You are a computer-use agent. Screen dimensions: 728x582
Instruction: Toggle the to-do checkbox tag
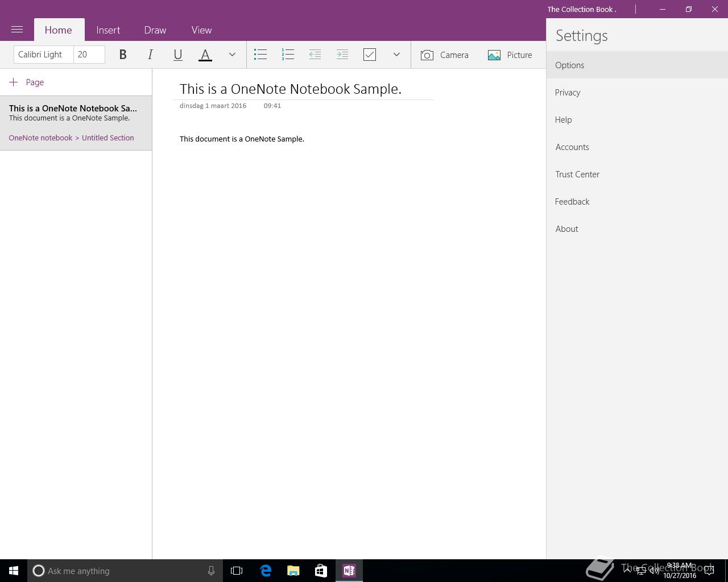370,55
